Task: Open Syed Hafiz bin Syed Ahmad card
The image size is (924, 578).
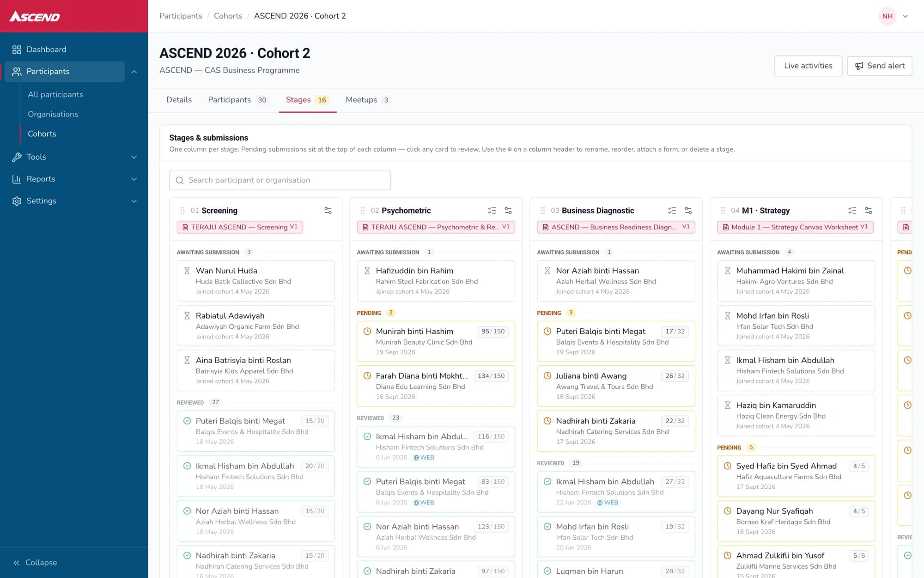Action: (x=796, y=476)
